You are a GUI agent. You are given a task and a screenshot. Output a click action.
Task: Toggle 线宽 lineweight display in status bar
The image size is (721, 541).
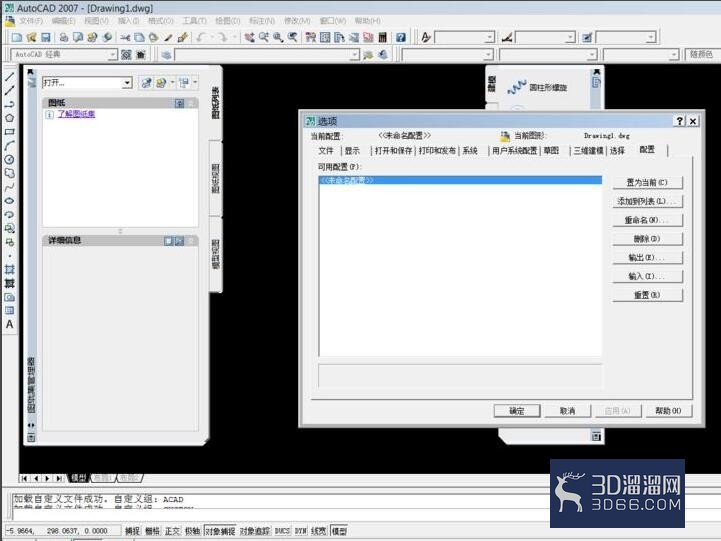pos(319,531)
